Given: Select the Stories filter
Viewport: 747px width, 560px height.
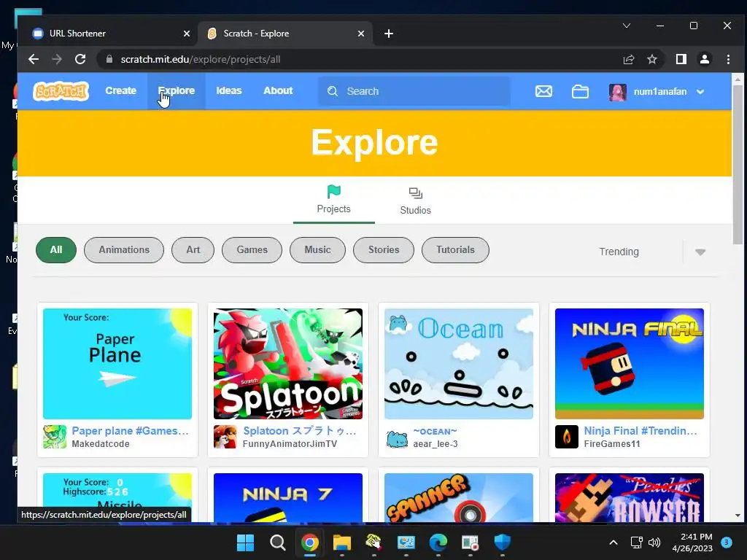Looking at the screenshot, I should tap(384, 250).
